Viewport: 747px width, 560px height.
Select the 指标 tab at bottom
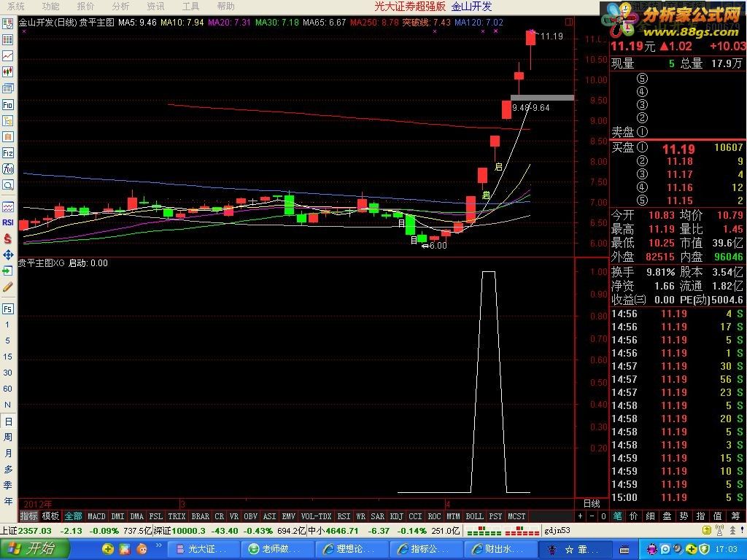tap(28, 516)
